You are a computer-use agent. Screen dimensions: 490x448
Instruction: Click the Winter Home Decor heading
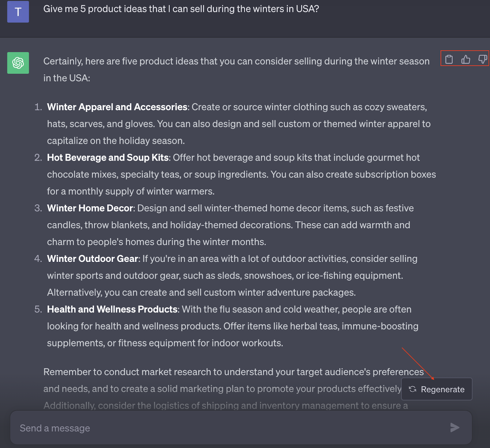pos(90,208)
